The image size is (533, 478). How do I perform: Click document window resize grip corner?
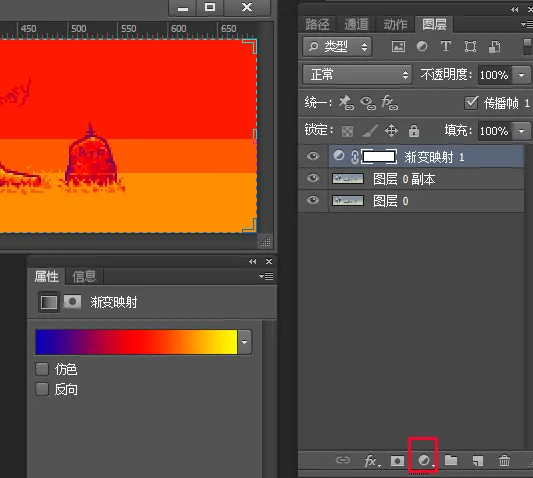(265, 241)
